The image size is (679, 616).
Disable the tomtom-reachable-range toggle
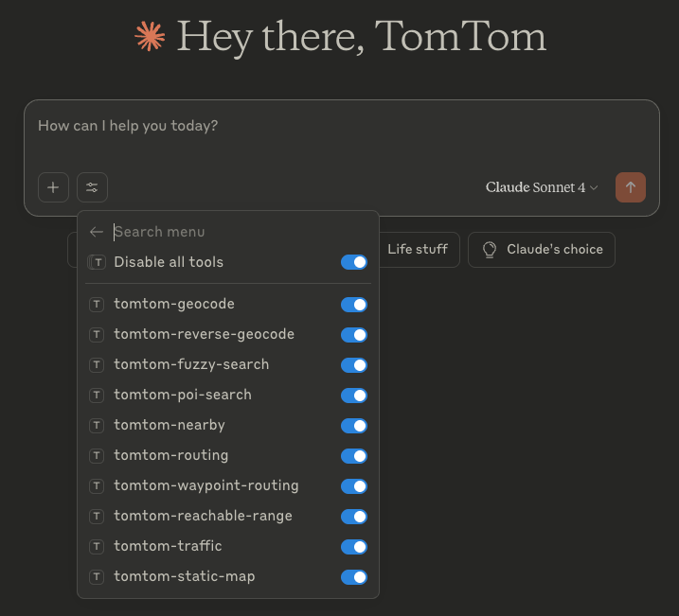354,517
